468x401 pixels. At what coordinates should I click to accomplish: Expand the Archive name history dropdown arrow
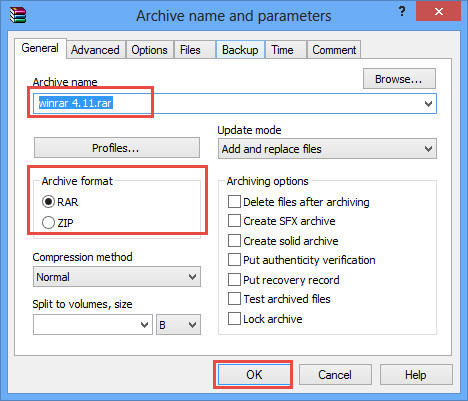pyautogui.click(x=428, y=104)
